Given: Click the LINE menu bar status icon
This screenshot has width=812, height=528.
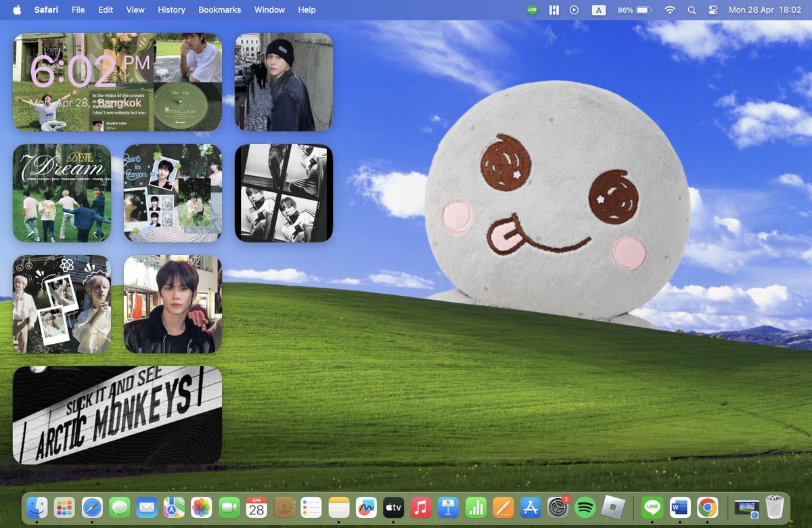Looking at the screenshot, I should (x=533, y=10).
